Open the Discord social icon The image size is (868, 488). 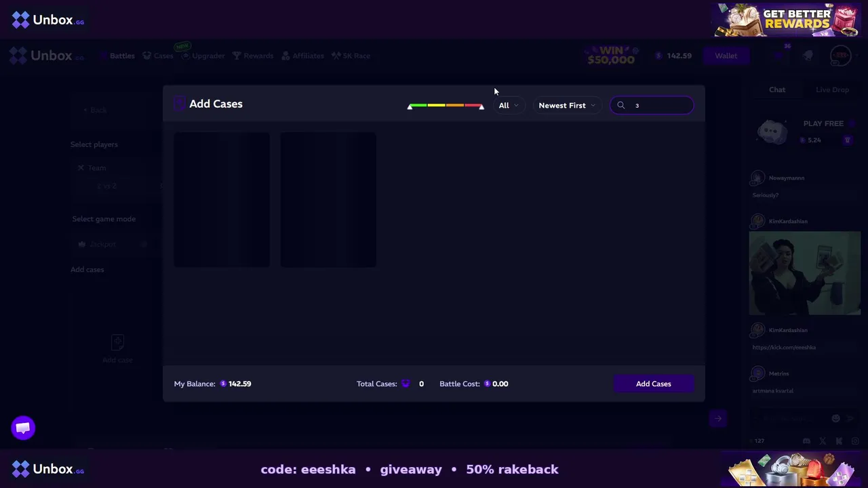(x=806, y=441)
